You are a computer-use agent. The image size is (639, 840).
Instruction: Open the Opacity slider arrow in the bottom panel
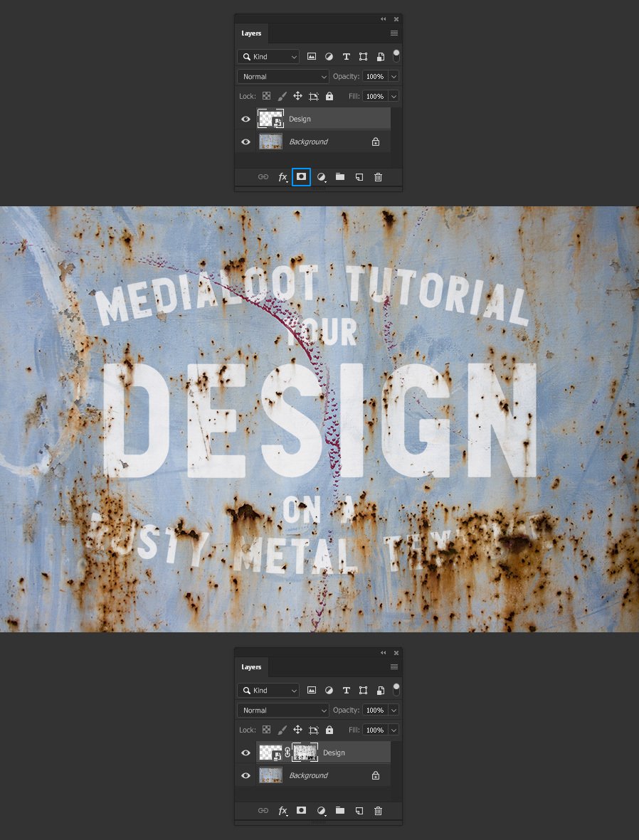(x=394, y=711)
